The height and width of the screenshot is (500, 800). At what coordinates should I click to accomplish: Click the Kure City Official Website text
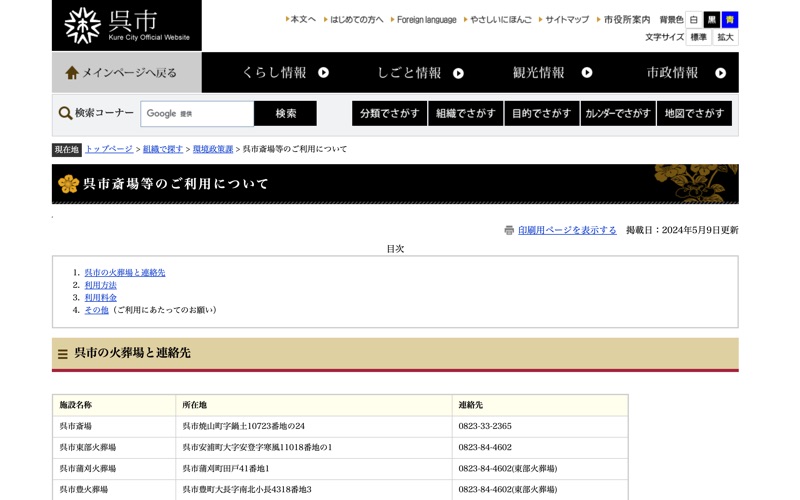[149, 37]
